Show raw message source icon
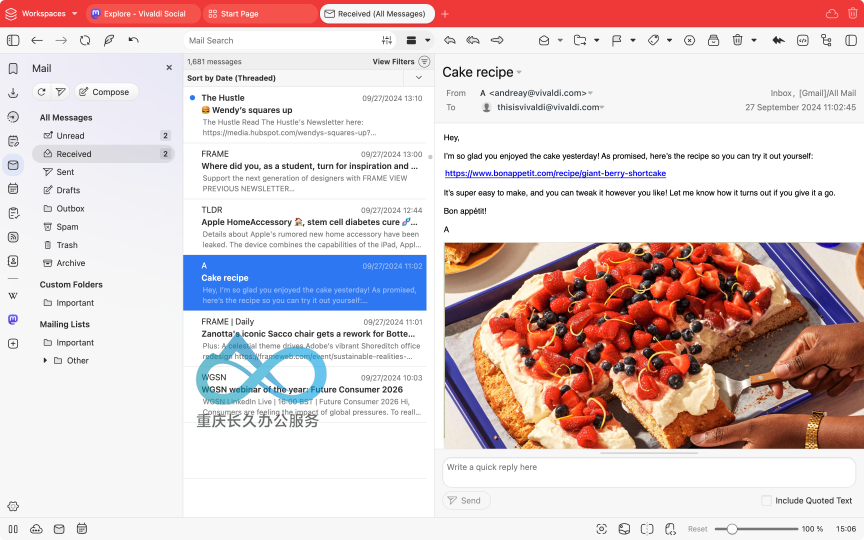The image size is (864, 540). click(803, 40)
